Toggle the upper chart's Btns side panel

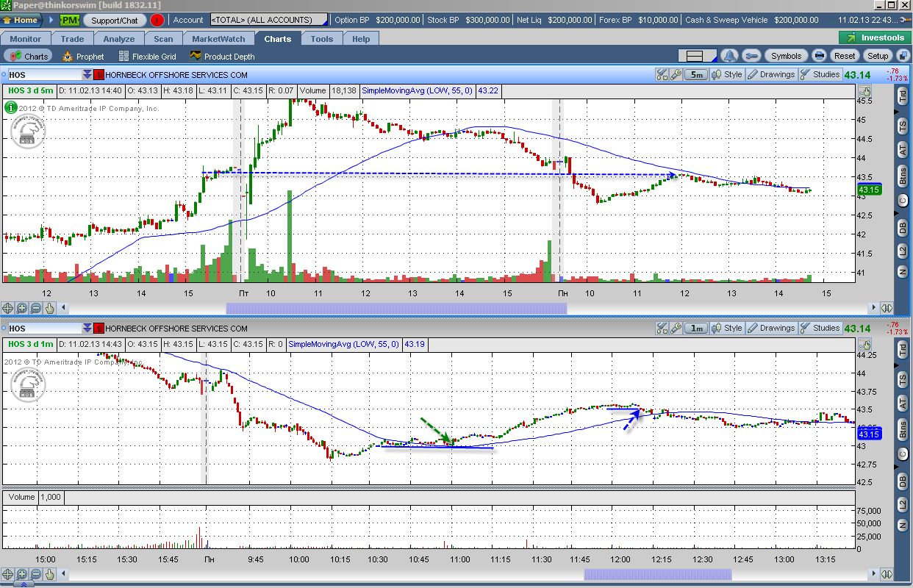coord(903,175)
